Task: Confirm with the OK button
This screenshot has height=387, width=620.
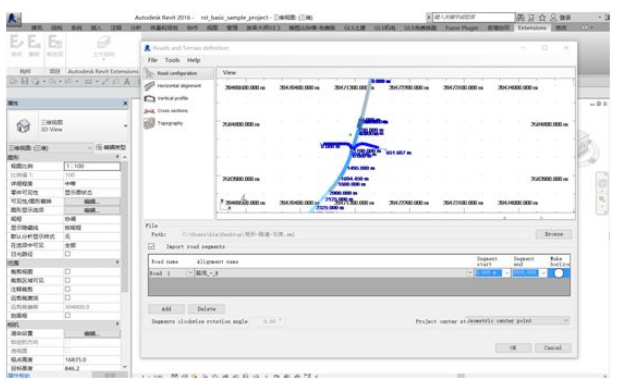Action: [513, 348]
